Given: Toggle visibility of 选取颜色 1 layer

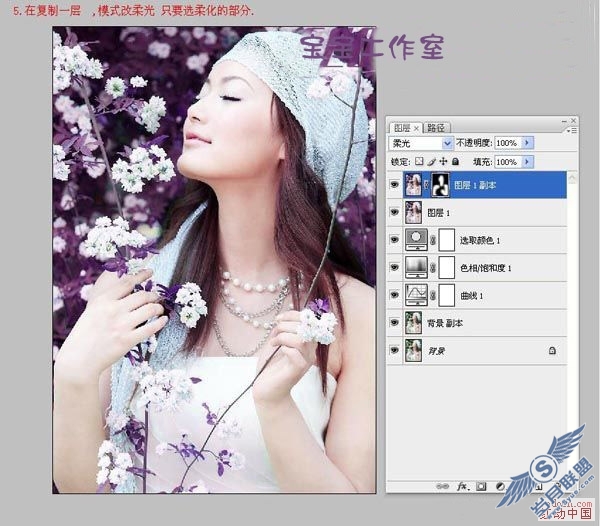Looking at the screenshot, I should (x=394, y=240).
